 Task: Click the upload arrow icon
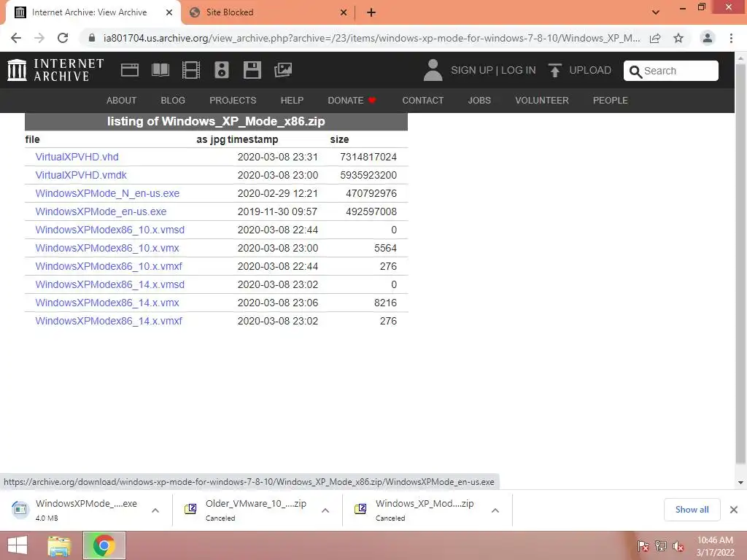point(554,71)
